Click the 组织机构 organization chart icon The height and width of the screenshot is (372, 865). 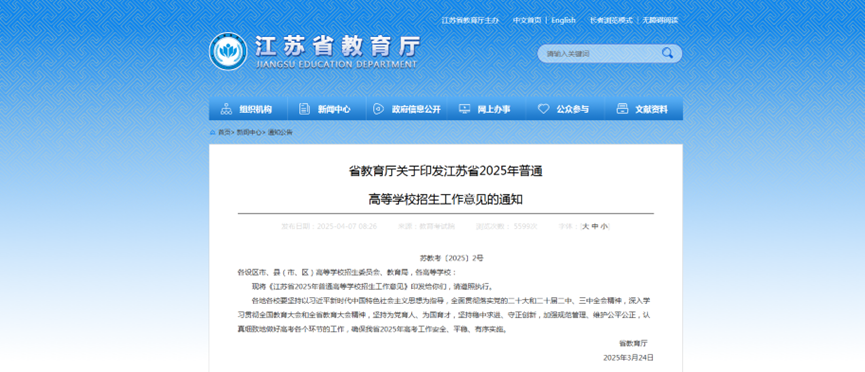pyautogui.click(x=226, y=109)
